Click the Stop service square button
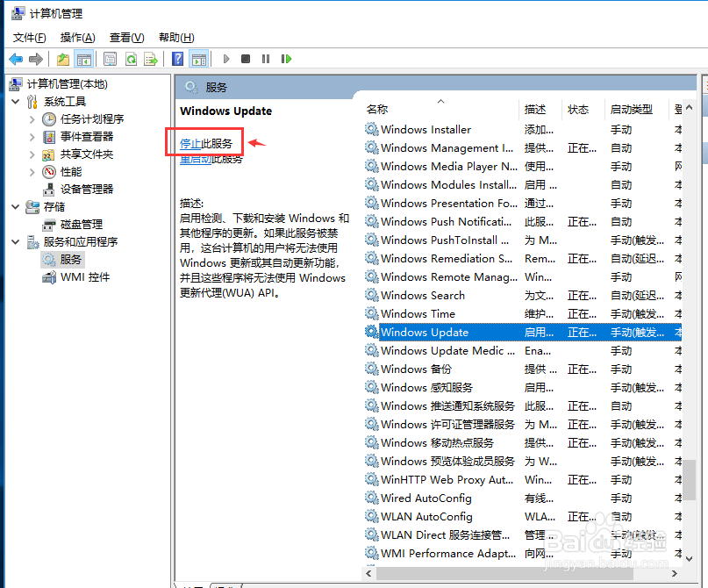Image resolution: width=708 pixels, height=588 pixels. pos(246,59)
